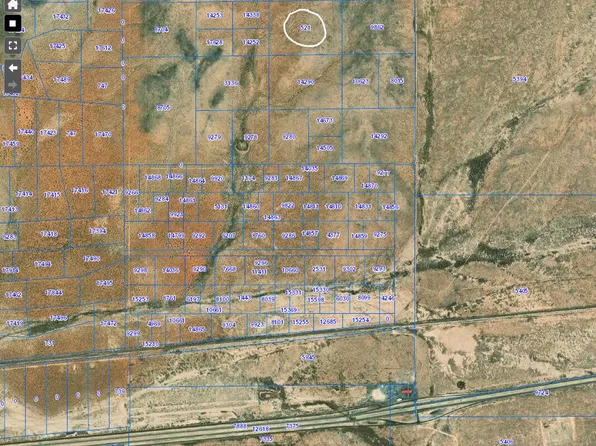Select parcel labeled 15331
Viewport: 596px width, 446px height.
click(293, 292)
